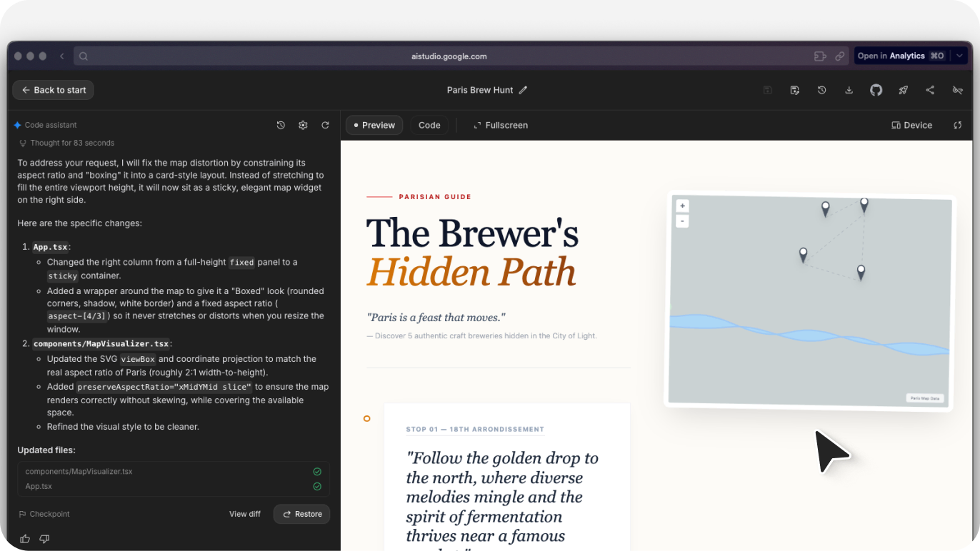Image resolution: width=980 pixels, height=551 pixels.
Task: Switch to the Code tab
Action: [429, 125]
